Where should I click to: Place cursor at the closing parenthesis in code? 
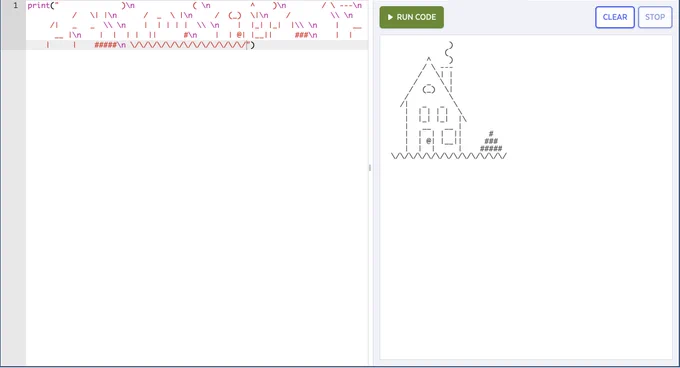point(253,45)
